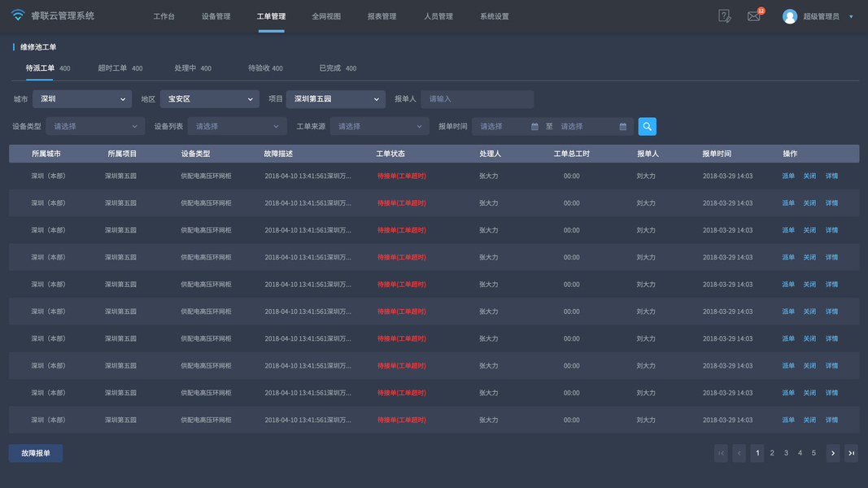Go to first page pagination icon

click(721, 453)
